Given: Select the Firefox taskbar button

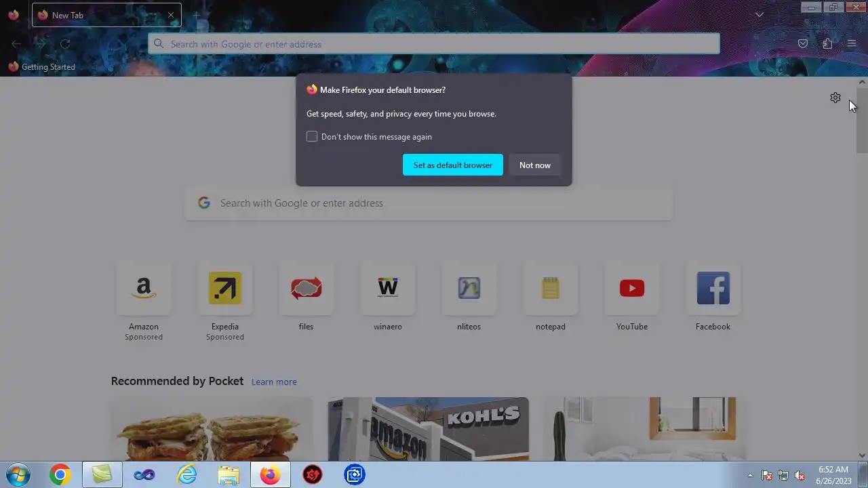Looking at the screenshot, I should (270, 475).
